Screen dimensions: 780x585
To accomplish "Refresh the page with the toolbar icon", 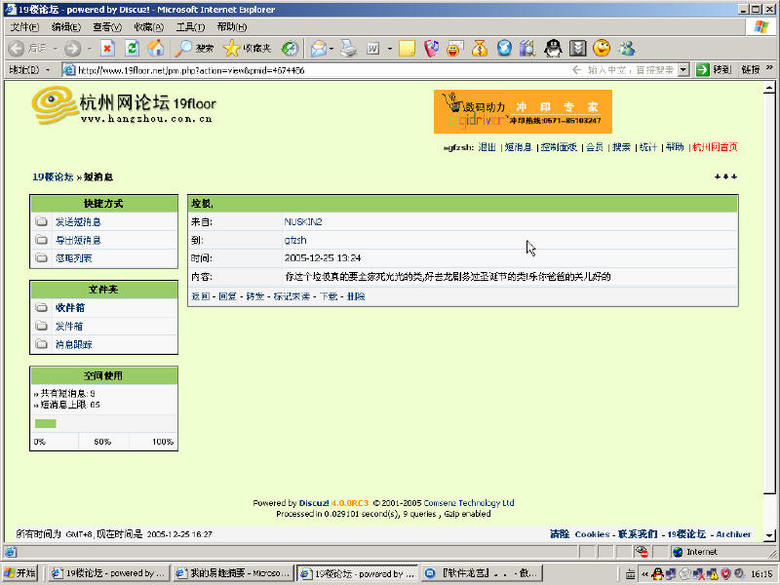I will click(x=131, y=48).
